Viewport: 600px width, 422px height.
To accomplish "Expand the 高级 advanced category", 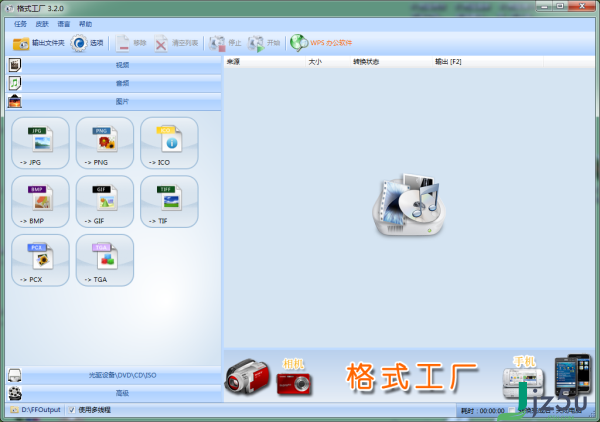I will (x=114, y=393).
